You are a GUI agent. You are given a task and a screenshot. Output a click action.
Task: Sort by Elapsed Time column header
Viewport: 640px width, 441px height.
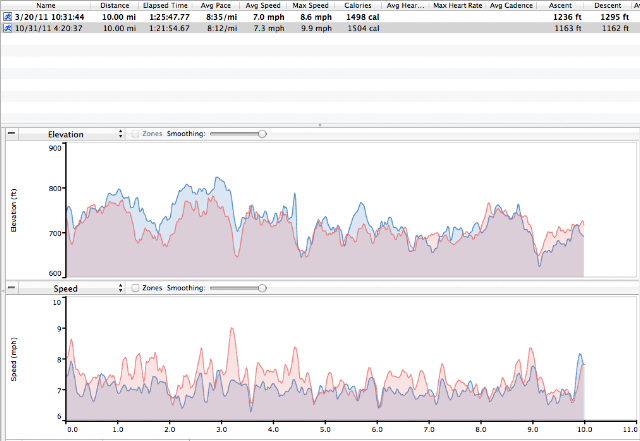tap(165, 5)
